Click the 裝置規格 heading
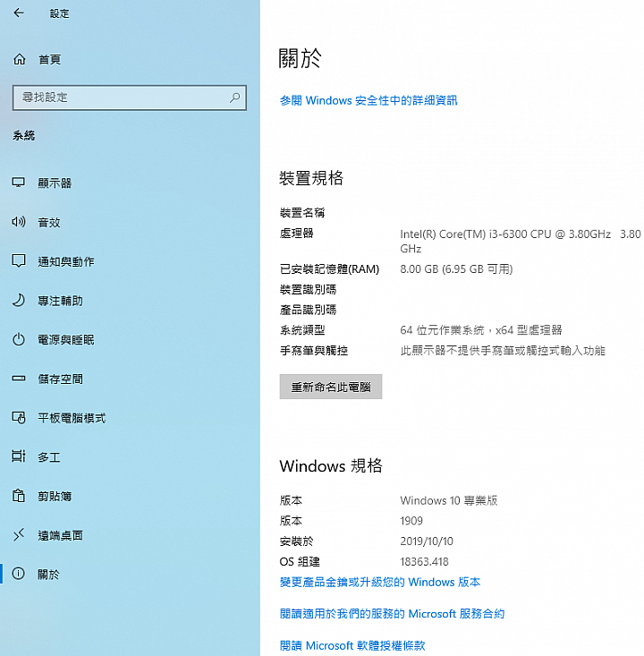Screen dimensions: 644x656 coord(311,178)
